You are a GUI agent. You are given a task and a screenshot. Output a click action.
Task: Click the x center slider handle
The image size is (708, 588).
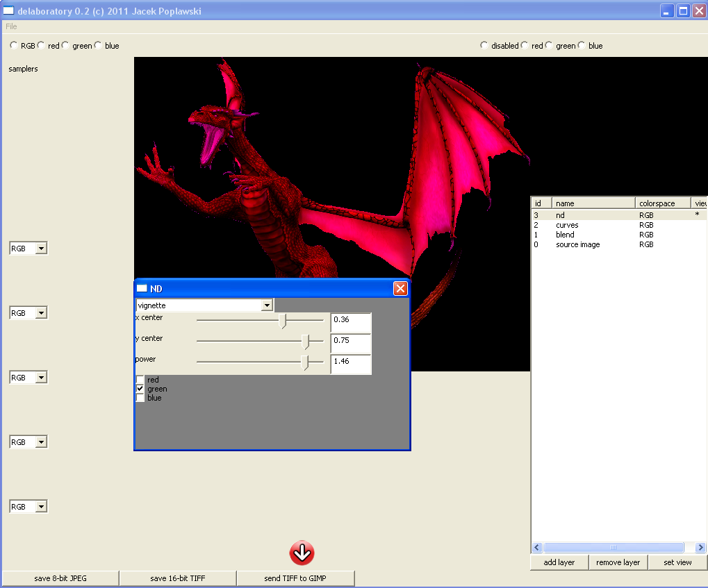point(282,321)
